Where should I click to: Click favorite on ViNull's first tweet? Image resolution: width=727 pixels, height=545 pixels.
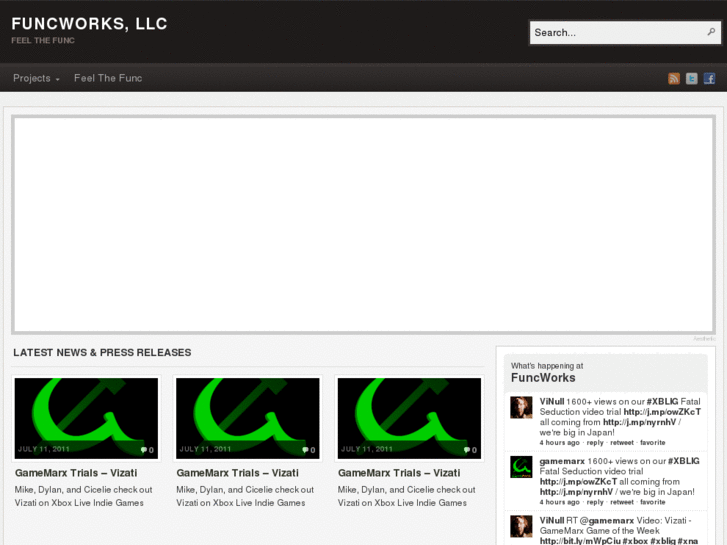(652, 442)
